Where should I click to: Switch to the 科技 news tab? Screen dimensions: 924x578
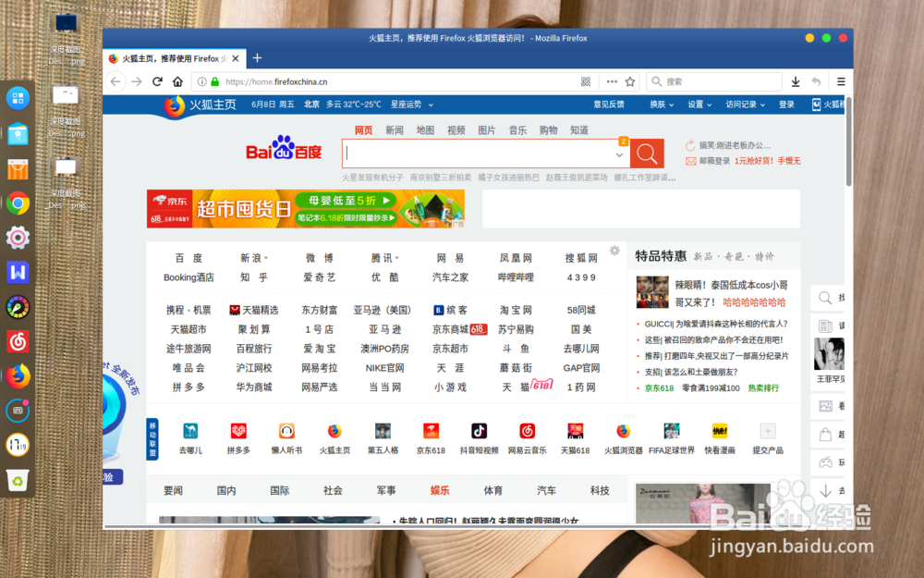[600, 490]
